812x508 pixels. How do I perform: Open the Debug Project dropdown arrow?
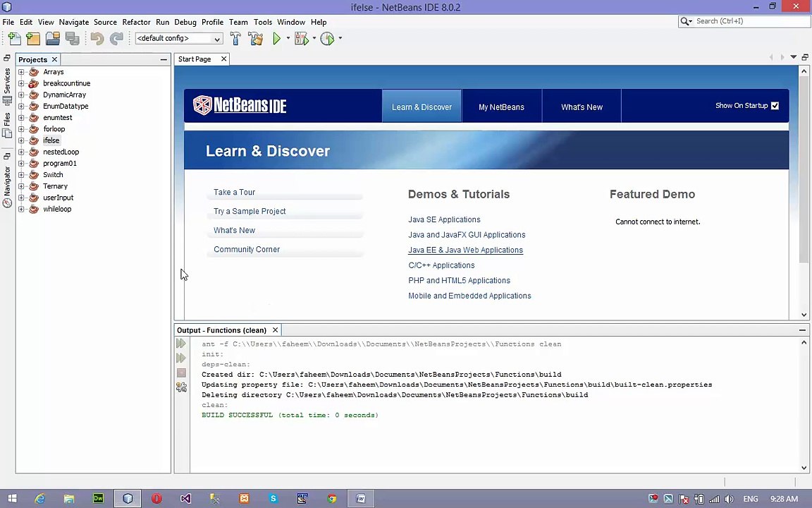(x=314, y=38)
